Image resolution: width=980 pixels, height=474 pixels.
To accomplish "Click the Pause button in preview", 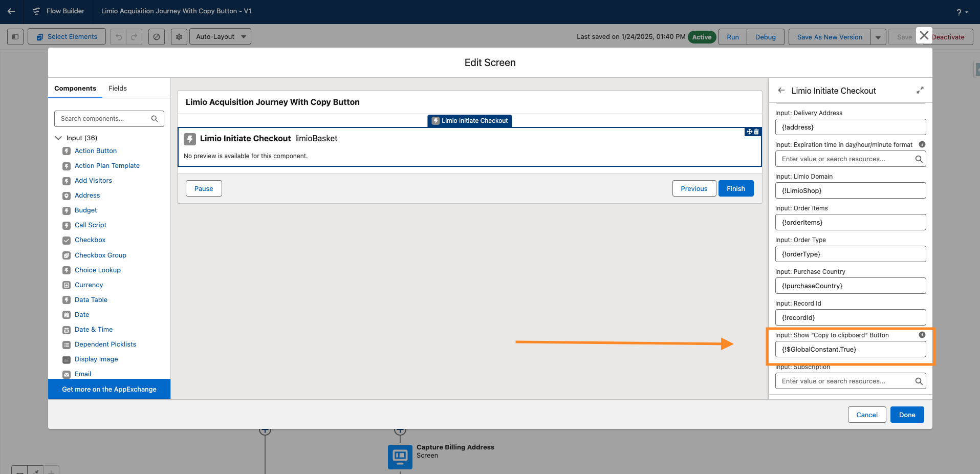I will click(204, 188).
